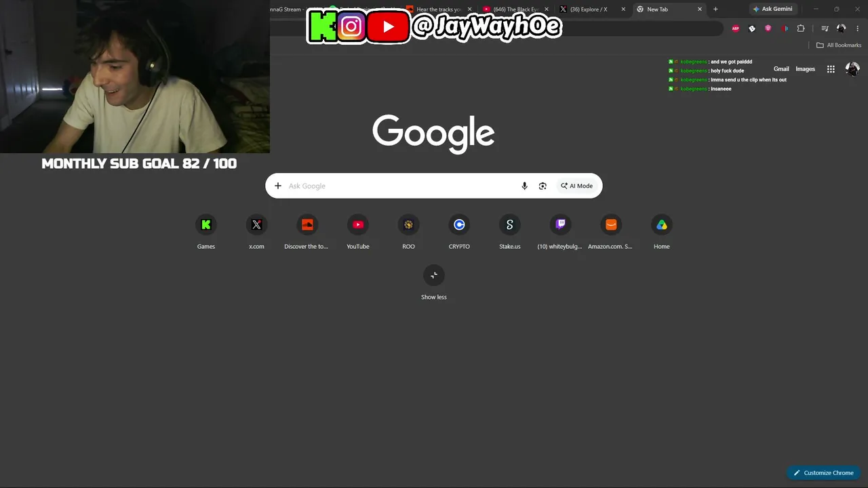Close the '(646) The Black Ey...' tab
Image resolution: width=868 pixels, height=488 pixels.
pos(547,9)
